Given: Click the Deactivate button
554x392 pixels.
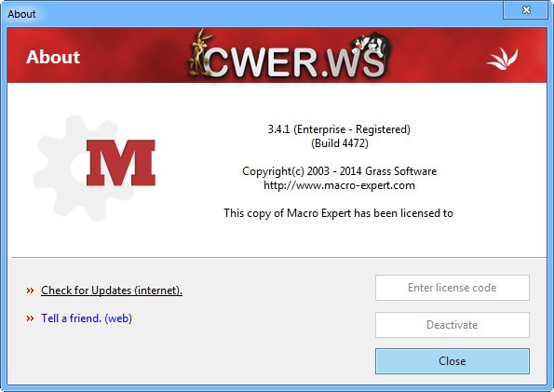Looking at the screenshot, I should click(453, 324).
